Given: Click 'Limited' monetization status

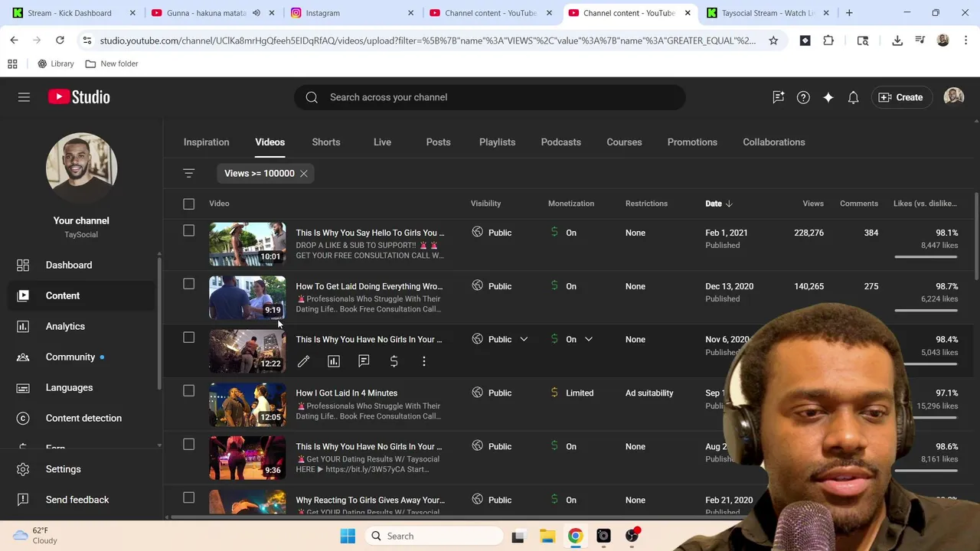Looking at the screenshot, I should pyautogui.click(x=580, y=393).
